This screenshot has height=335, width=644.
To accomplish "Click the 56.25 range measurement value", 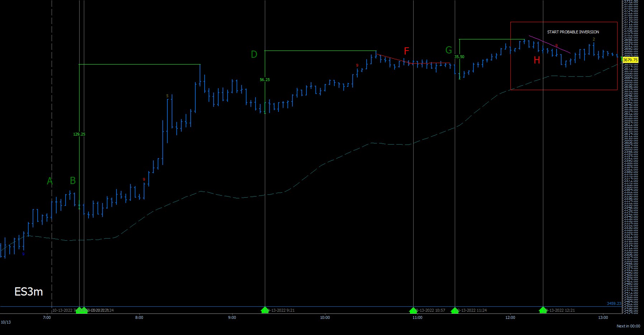I will point(265,80).
